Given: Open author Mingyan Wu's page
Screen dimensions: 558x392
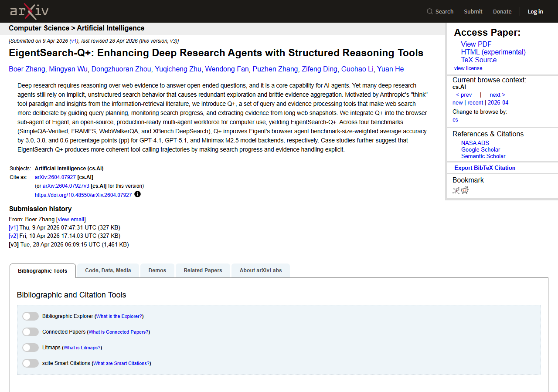Looking at the screenshot, I should [68, 69].
